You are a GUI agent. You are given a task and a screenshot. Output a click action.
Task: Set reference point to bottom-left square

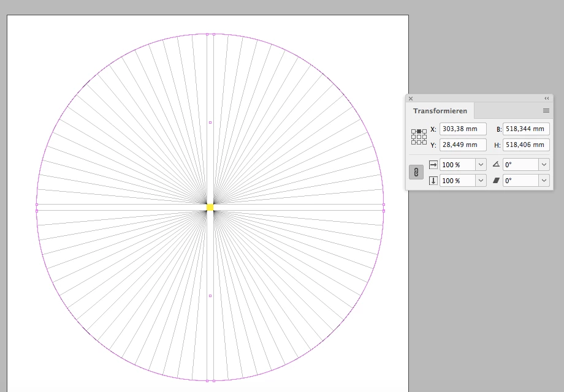point(413,142)
